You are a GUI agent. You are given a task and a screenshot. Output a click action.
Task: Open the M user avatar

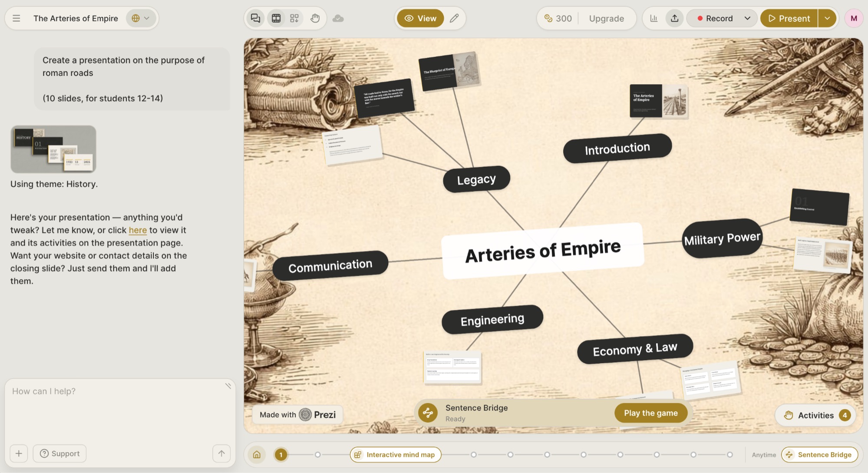pyautogui.click(x=854, y=18)
